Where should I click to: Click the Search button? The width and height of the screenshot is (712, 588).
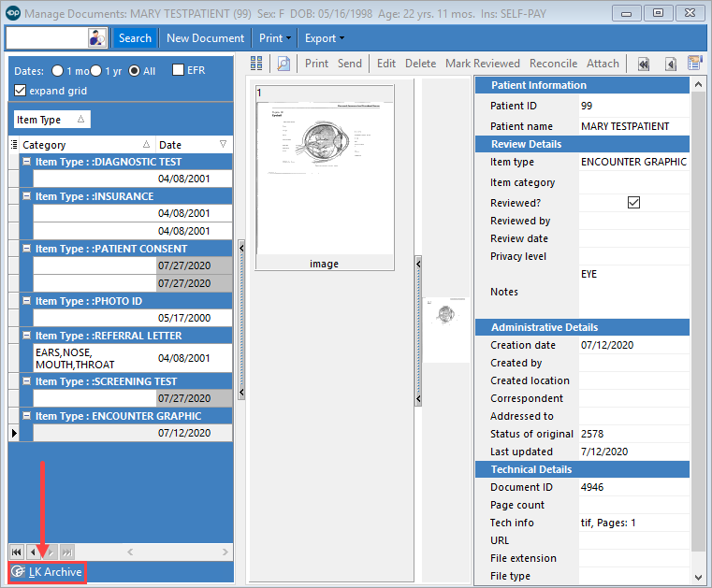pyautogui.click(x=135, y=38)
